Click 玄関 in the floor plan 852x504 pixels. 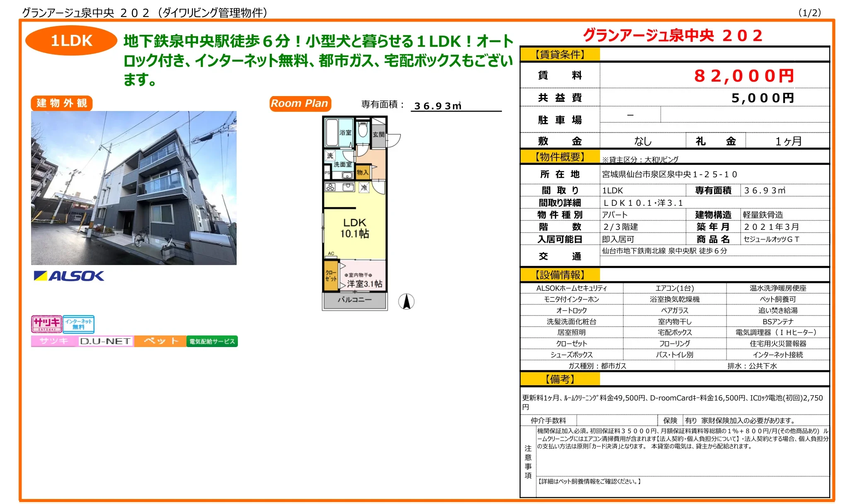click(x=378, y=135)
